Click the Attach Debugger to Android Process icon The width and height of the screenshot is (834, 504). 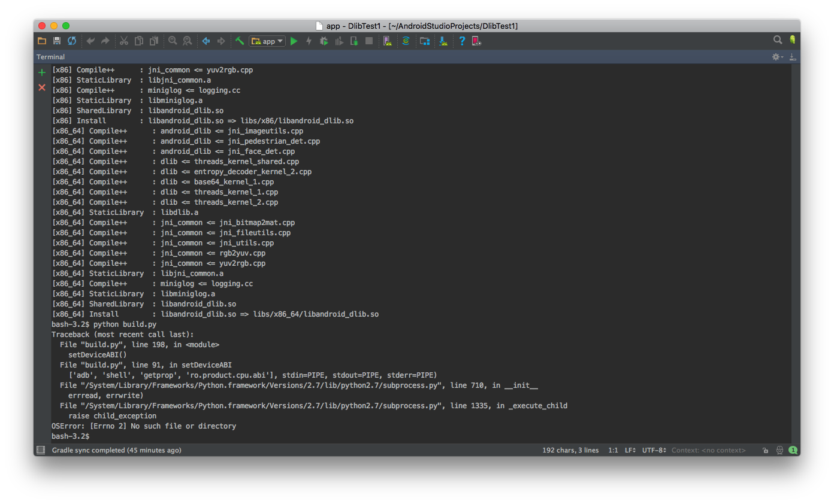coord(354,41)
